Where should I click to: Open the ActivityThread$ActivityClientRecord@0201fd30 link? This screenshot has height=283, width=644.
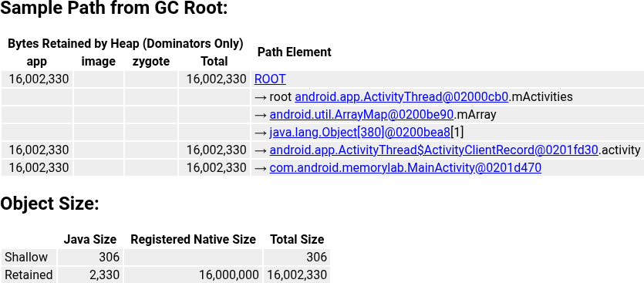coord(433,150)
